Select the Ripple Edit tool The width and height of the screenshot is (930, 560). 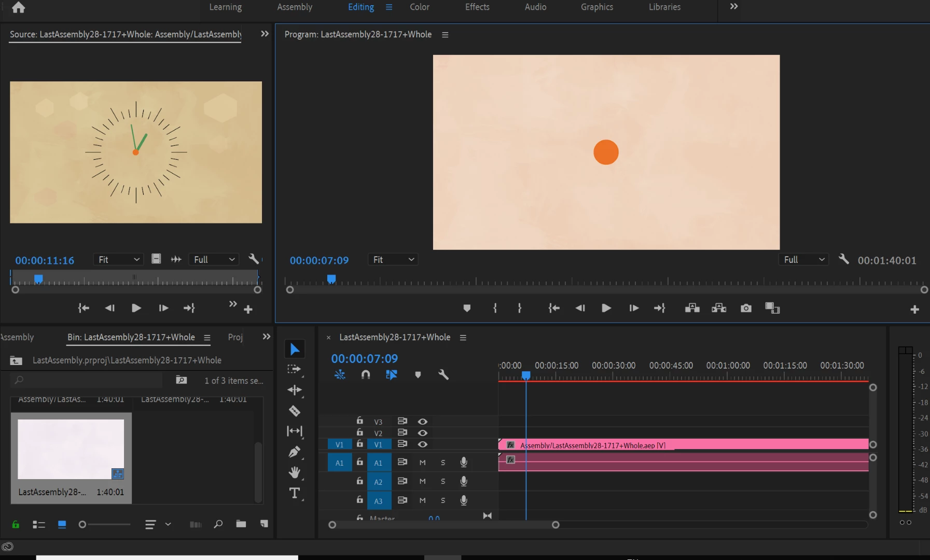click(294, 390)
